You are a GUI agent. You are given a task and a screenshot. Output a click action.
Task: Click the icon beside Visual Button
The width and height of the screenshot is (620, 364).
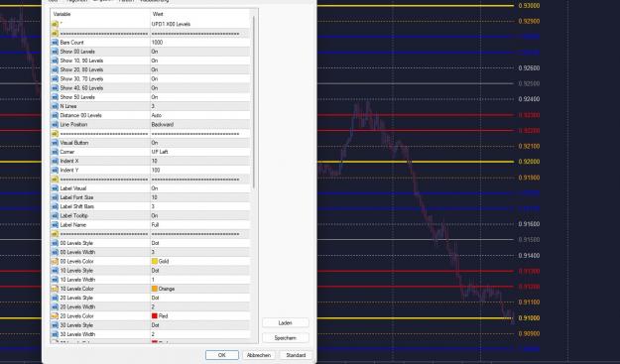[x=55, y=143]
